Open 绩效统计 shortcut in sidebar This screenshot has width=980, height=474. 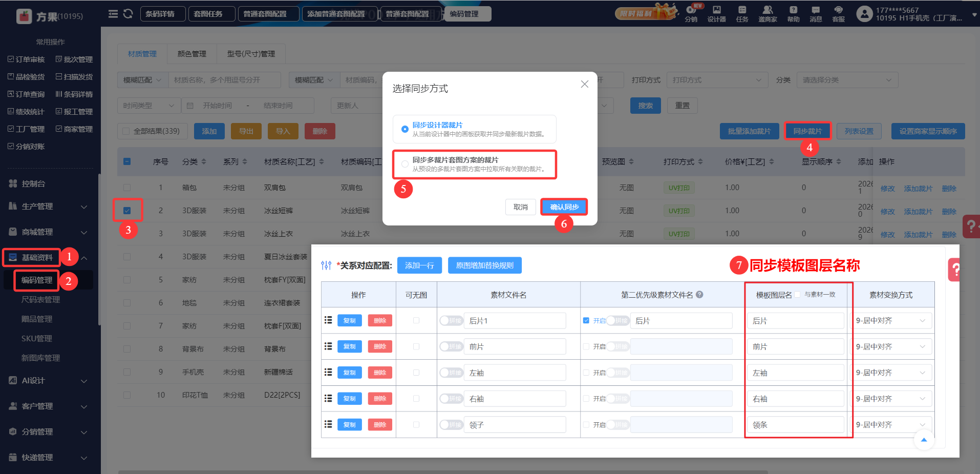point(26,112)
